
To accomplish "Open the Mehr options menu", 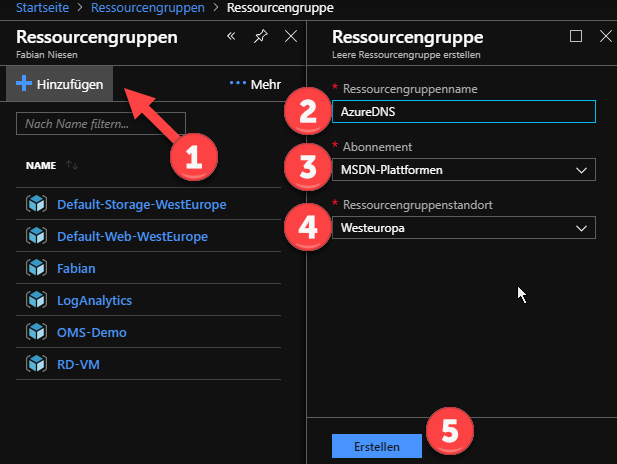I will (x=255, y=84).
